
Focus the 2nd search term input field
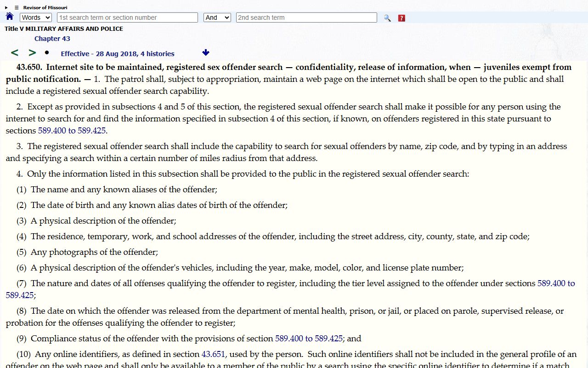tap(306, 17)
